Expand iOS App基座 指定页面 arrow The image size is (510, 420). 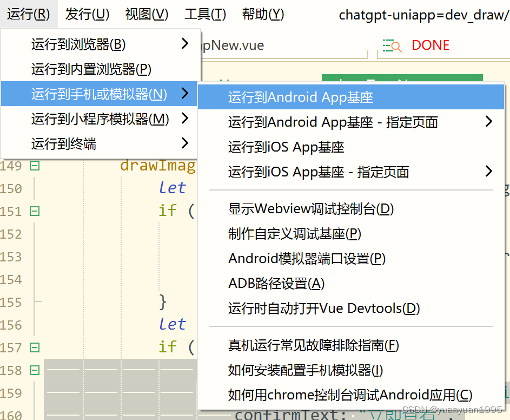pyautogui.click(x=488, y=171)
